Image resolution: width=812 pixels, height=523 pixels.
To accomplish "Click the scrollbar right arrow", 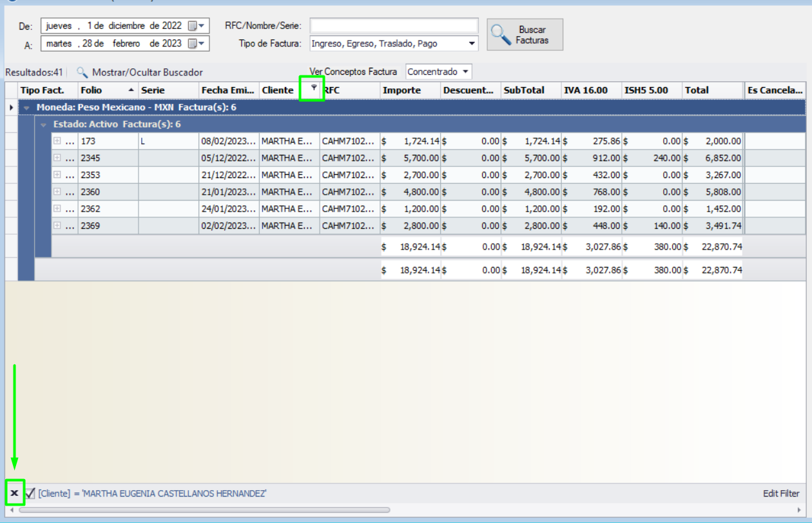I will (800, 509).
